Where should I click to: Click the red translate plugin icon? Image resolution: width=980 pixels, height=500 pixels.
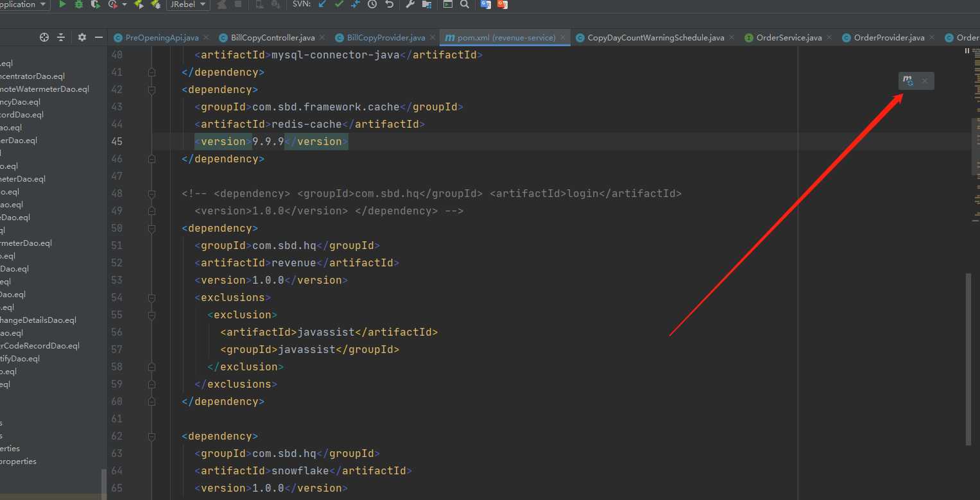tap(503, 4)
